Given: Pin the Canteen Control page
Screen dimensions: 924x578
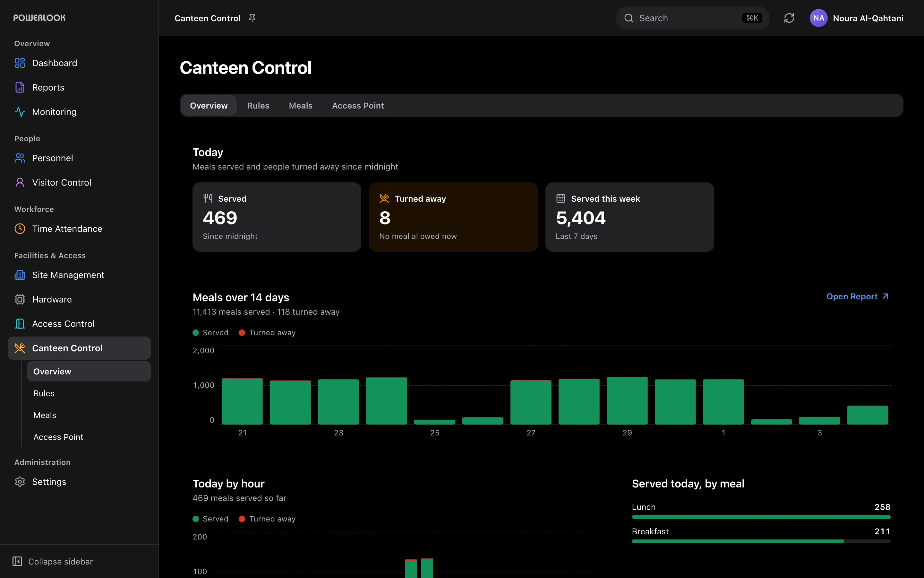Looking at the screenshot, I should [252, 18].
